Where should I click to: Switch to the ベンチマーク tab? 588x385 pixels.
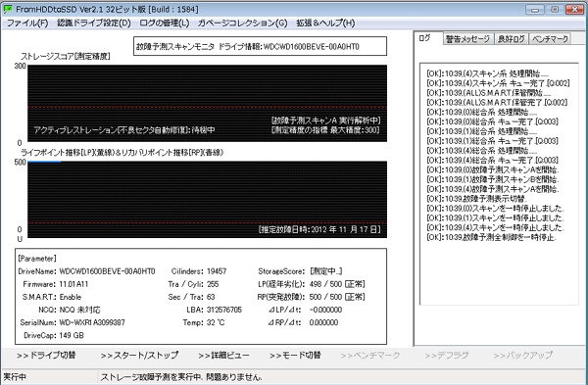pos(550,39)
